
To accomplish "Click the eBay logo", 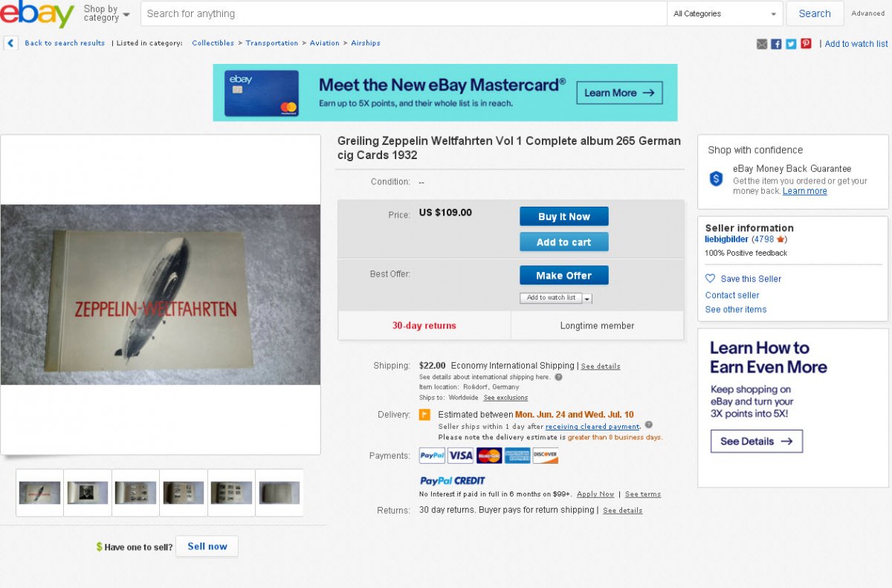I will 37,13.
